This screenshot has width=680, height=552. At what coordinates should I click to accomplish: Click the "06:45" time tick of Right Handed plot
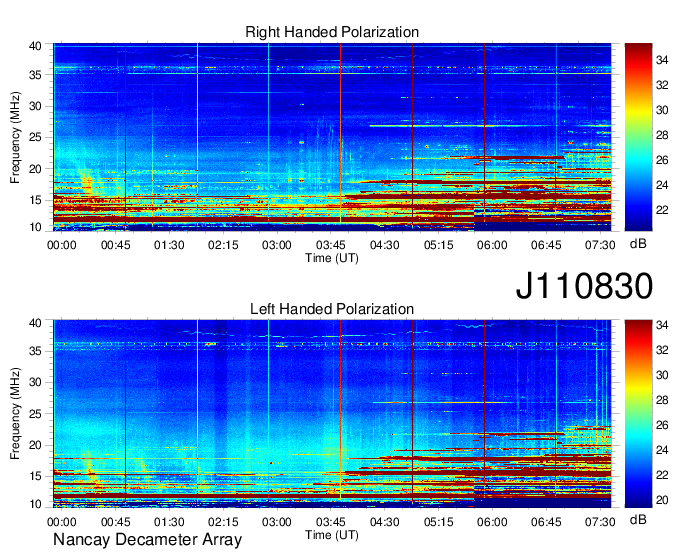point(546,245)
